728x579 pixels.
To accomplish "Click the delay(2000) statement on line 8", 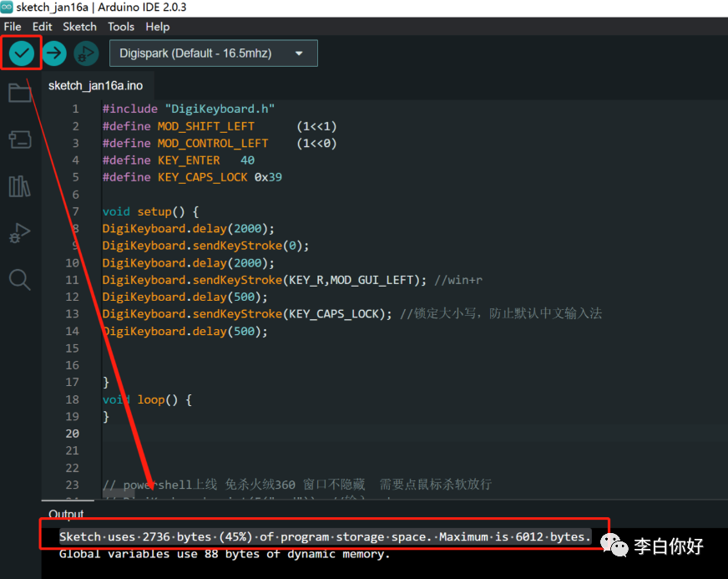I will 189,229.
